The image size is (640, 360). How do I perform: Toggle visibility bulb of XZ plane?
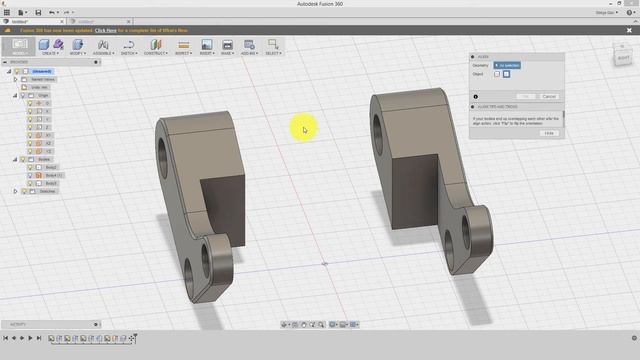30,143
